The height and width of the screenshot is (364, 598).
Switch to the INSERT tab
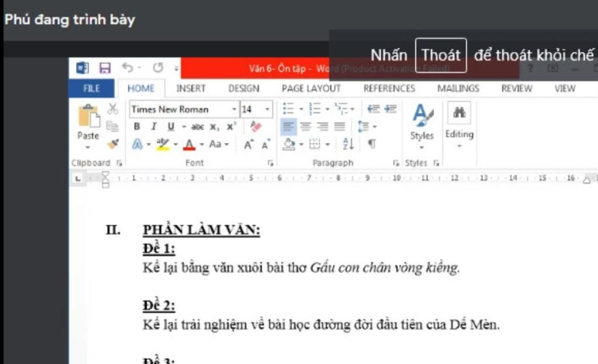coord(191,88)
